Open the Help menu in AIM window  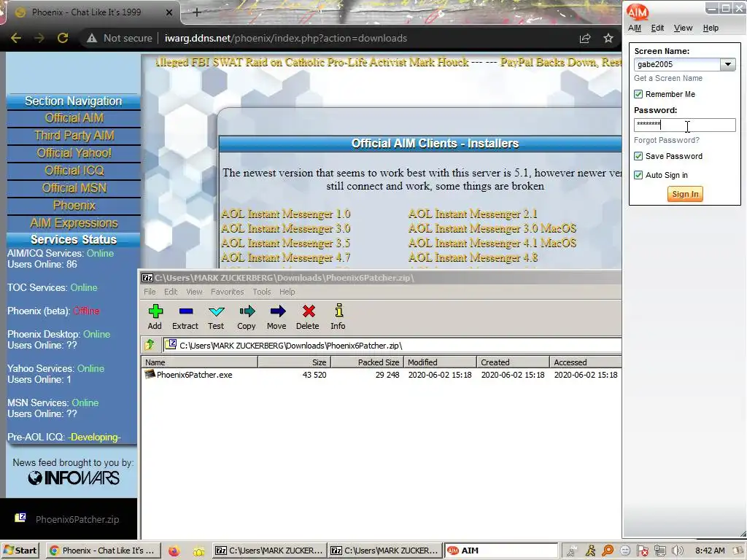711,28
